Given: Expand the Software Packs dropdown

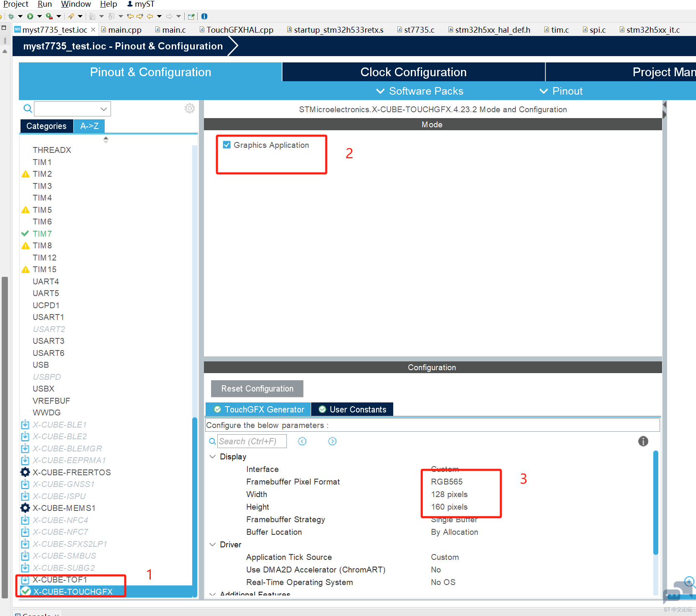Looking at the screenshot, I should (x=420, y=91).
